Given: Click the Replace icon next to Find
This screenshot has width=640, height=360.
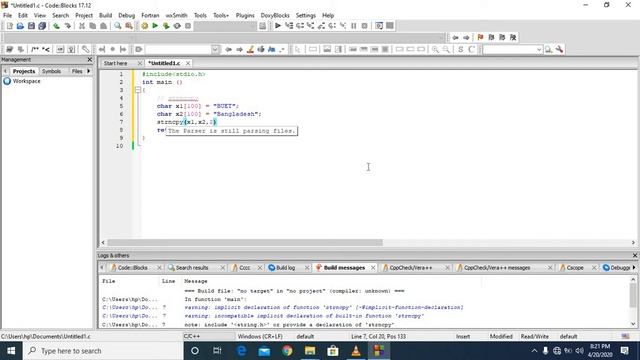Looking at the screenshot, I should [x=129, y=26].
